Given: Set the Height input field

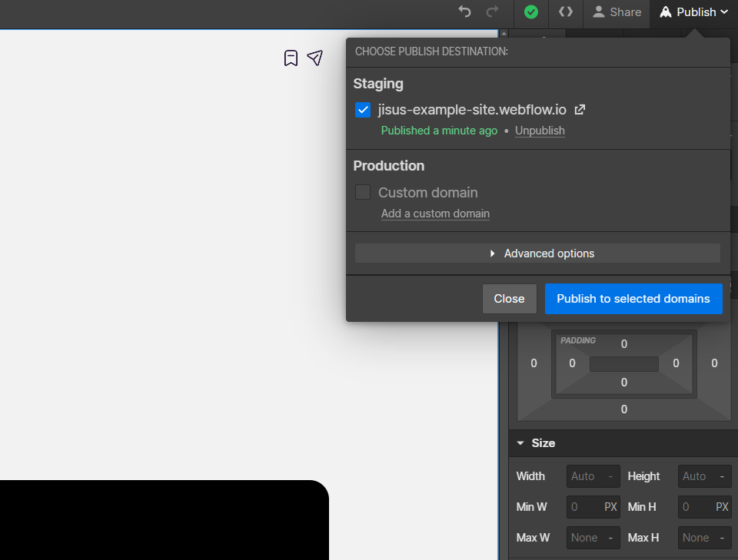Looking at the screenshot, I should tap(705, 476).
